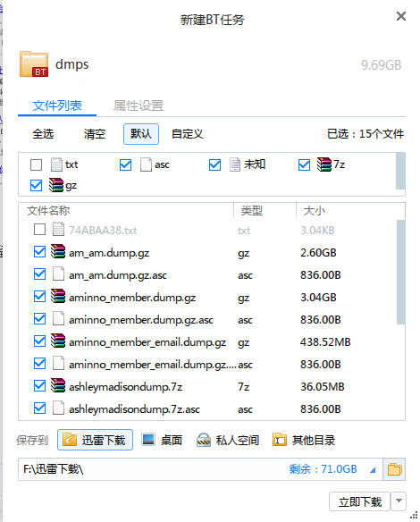Click the dmps BT folder icon

(34, 64)
